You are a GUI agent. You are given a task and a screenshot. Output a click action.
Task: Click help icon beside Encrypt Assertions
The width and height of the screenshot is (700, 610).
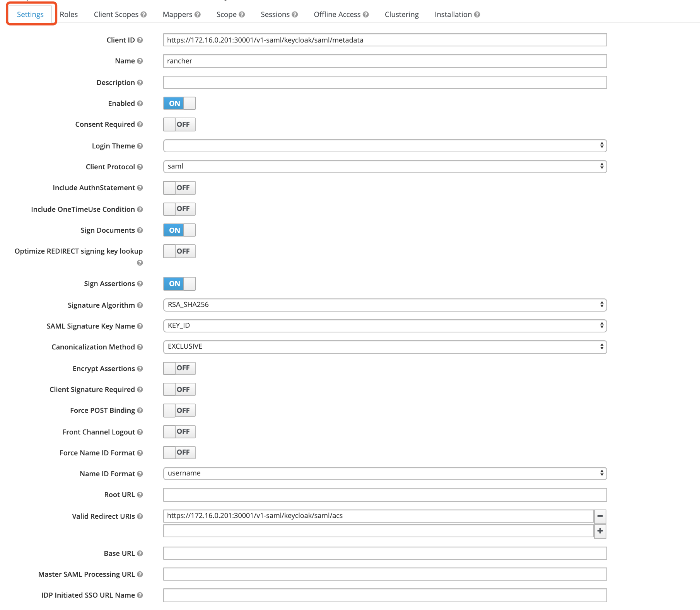point(140,369)
